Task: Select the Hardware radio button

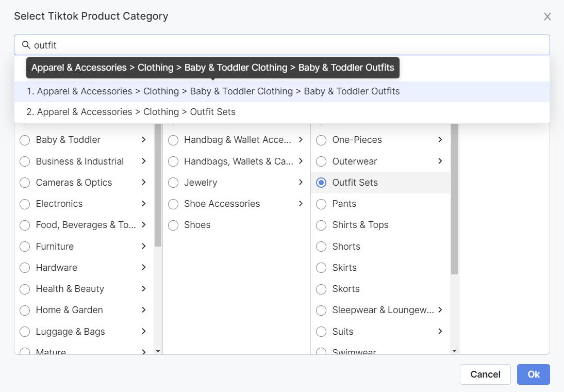Action: tap(25, 268)
